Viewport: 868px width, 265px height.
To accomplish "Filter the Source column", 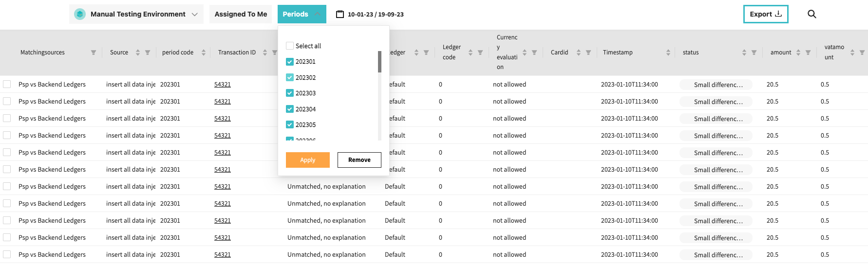I will click(148, 53).
